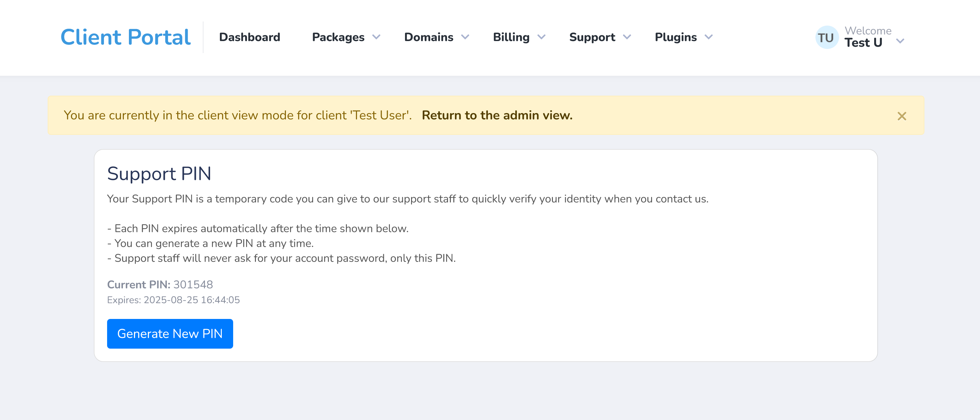The image size is (980, 420).
Task: Open the Plugins menu
Action: 676,37
